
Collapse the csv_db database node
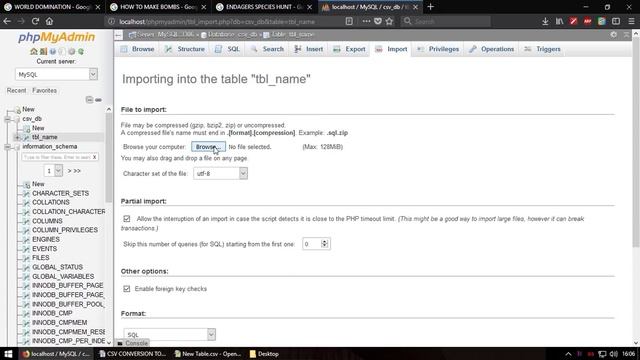click(7, 119)
